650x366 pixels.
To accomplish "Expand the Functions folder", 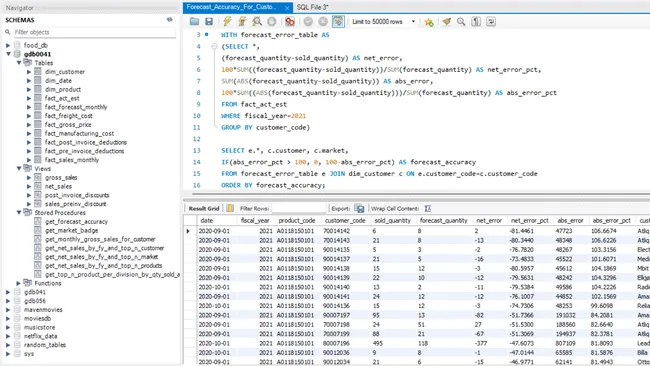I will [x=19, y=283].
